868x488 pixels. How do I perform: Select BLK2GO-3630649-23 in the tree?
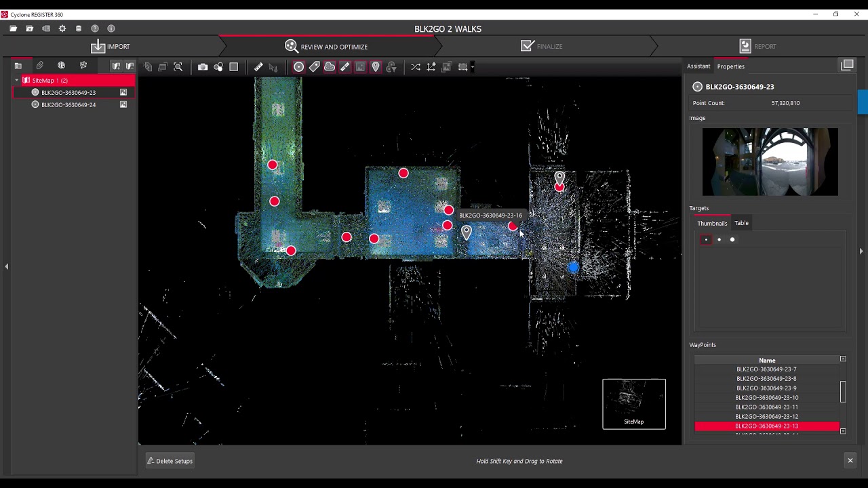pos(68,92)
